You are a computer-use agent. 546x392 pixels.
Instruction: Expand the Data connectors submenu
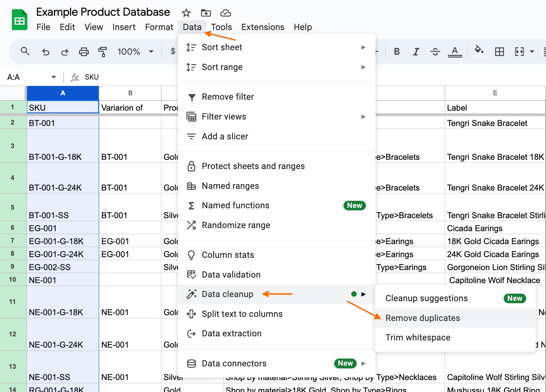pos(277,363)
